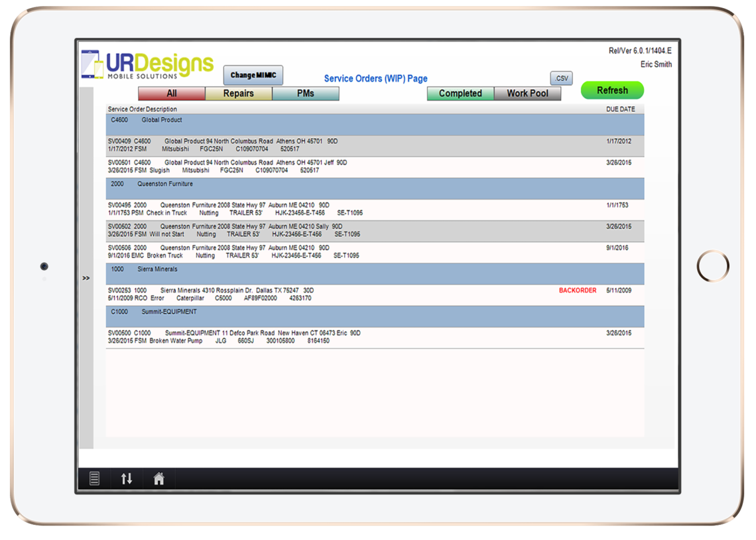The image size is (756, 540).
Task: Click the Change MIMIC button
Action: point(253,76)
